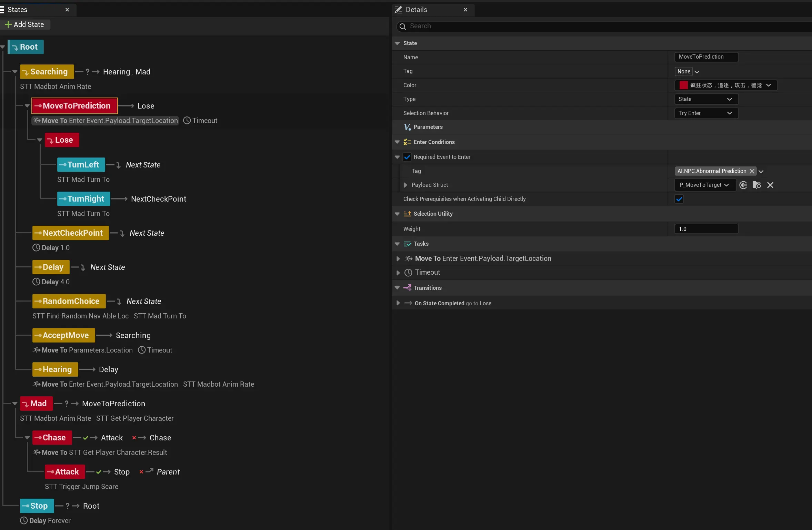Collapse the Searching state tree node
The width and height of the screenshot is (812, 530).
coord(15,72)
